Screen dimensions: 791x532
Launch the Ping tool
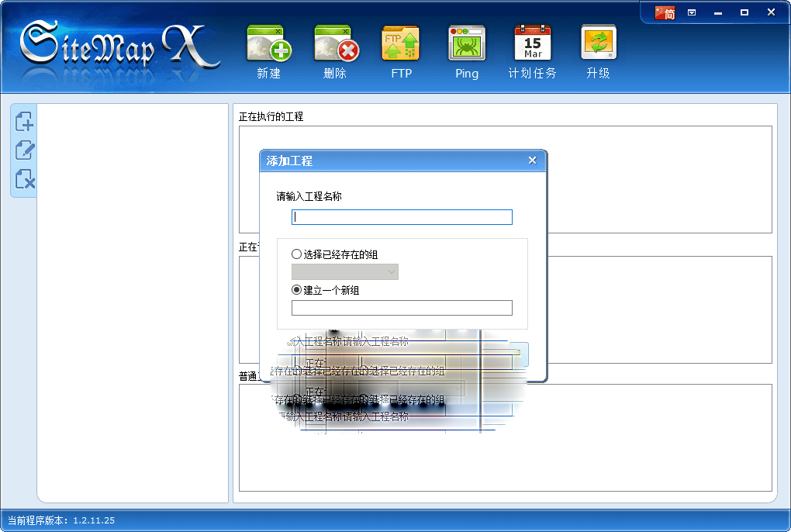pyautogui.click(x=466, y=47)
